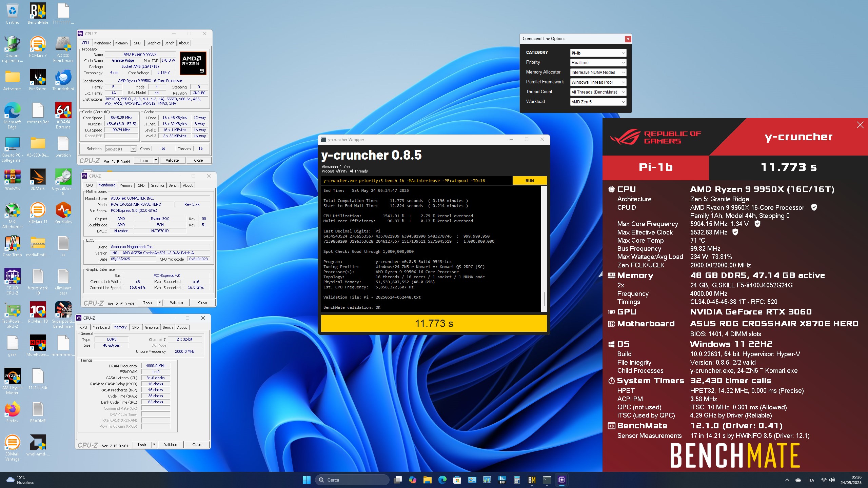This screenshot has height=488, width=868.
Task: Switch to SPD tab in top CPU-Z window
Action: coord(137,43)
